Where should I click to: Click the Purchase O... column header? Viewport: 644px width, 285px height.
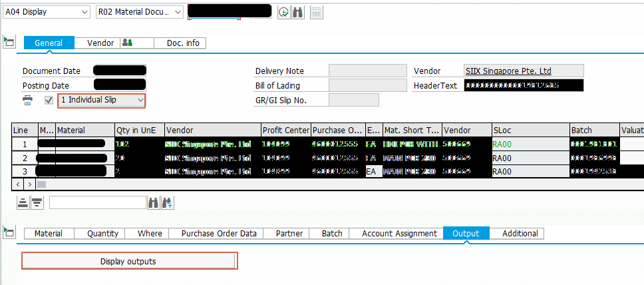pyautogui.click(x=338, y=130)
